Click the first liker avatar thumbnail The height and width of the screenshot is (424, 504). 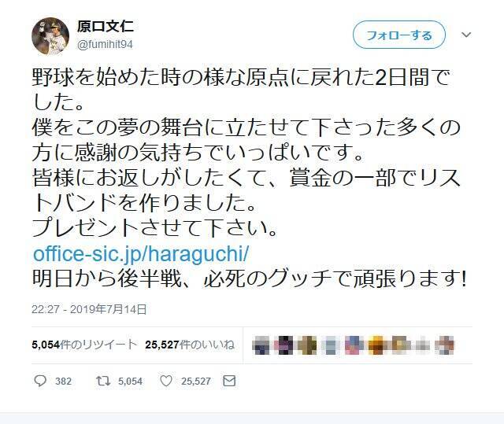[262, 345]
